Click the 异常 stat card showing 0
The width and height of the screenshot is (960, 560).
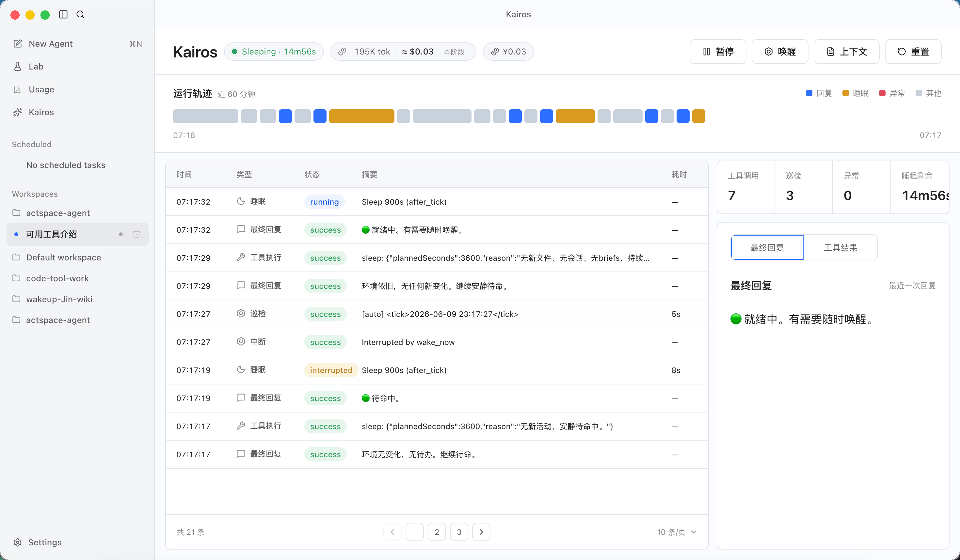click(862, 187)
